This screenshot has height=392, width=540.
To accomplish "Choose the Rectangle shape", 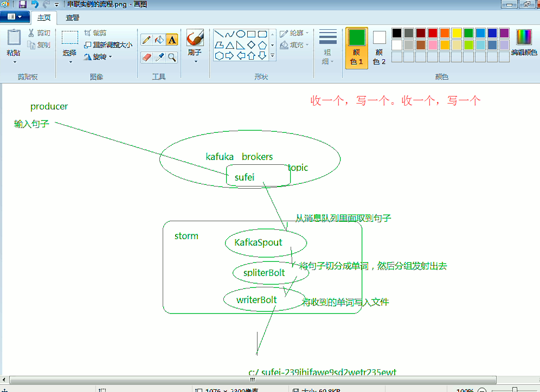I will point(252,34).
